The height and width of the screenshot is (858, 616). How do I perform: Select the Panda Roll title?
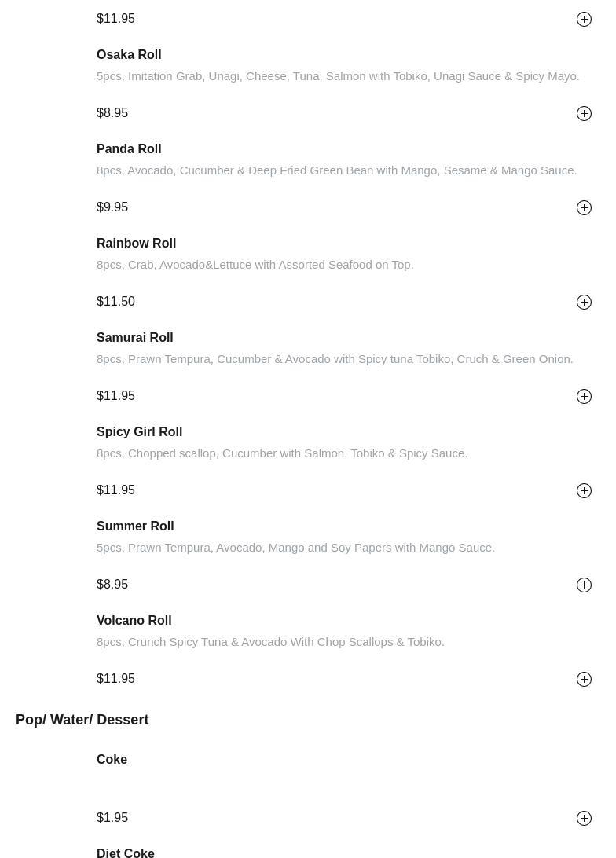coord(129,148)
